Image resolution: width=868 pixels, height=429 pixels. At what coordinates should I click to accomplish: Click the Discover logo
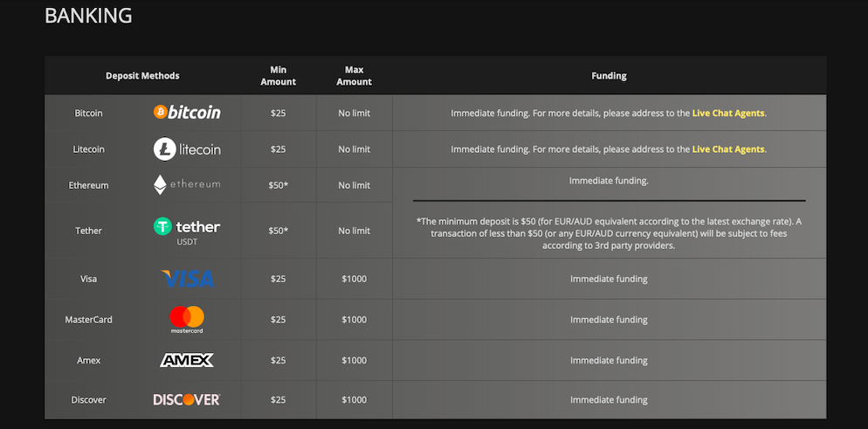coord(187,399)
